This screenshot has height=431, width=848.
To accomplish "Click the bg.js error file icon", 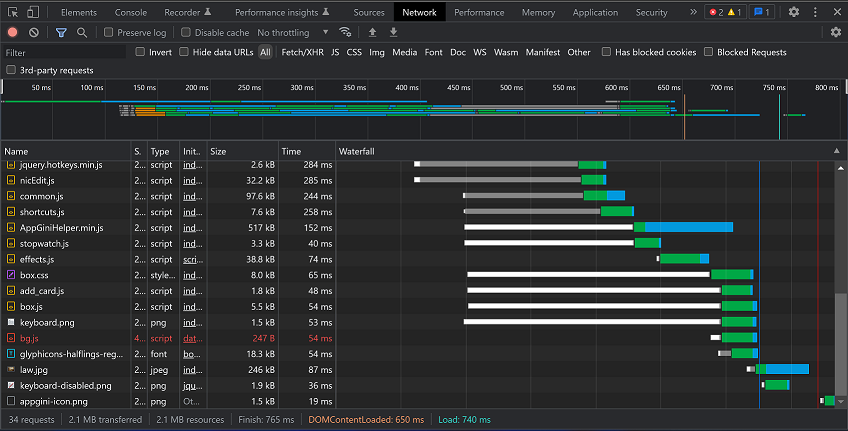I will (x=11, y=338).
